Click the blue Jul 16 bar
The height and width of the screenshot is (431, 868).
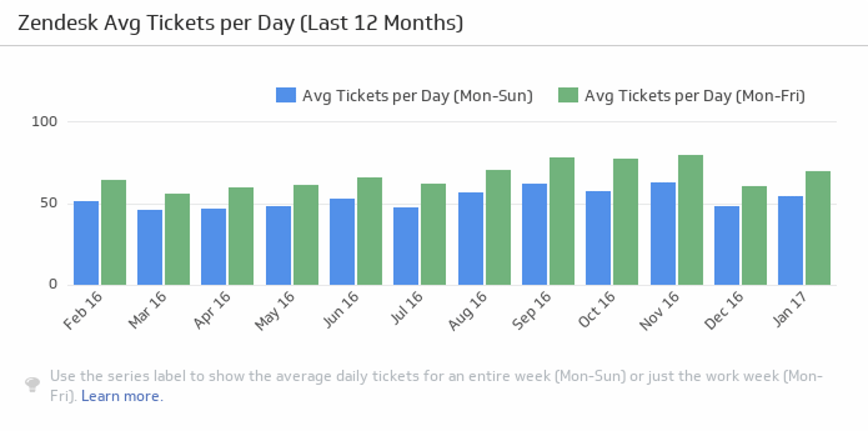click(x=406, y=246)
